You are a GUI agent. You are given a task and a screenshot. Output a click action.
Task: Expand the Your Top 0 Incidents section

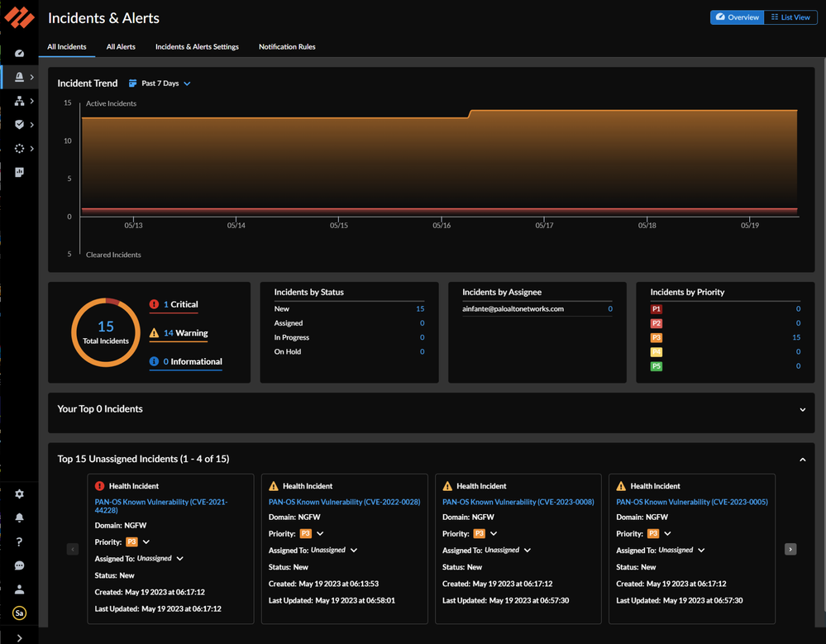[802, 409]
